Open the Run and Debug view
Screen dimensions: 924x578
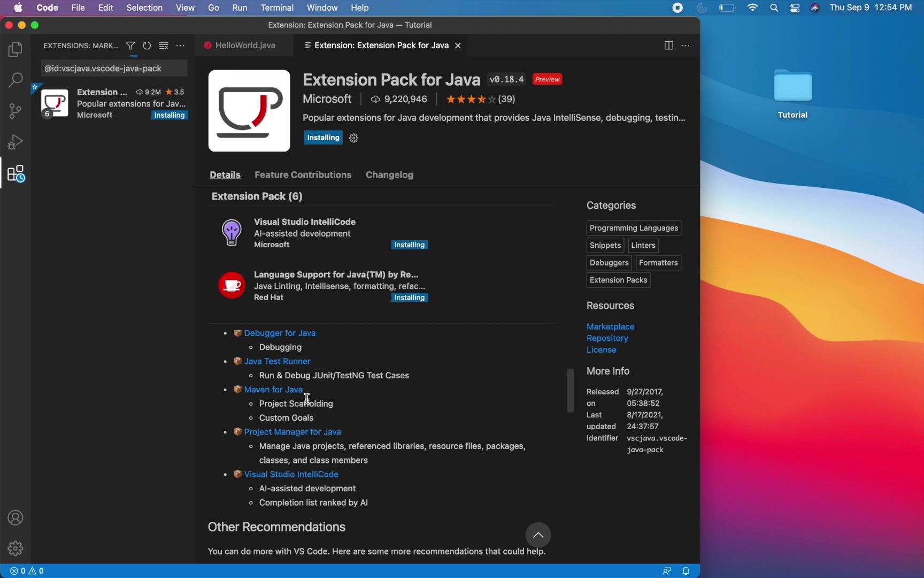pos(15,141)
